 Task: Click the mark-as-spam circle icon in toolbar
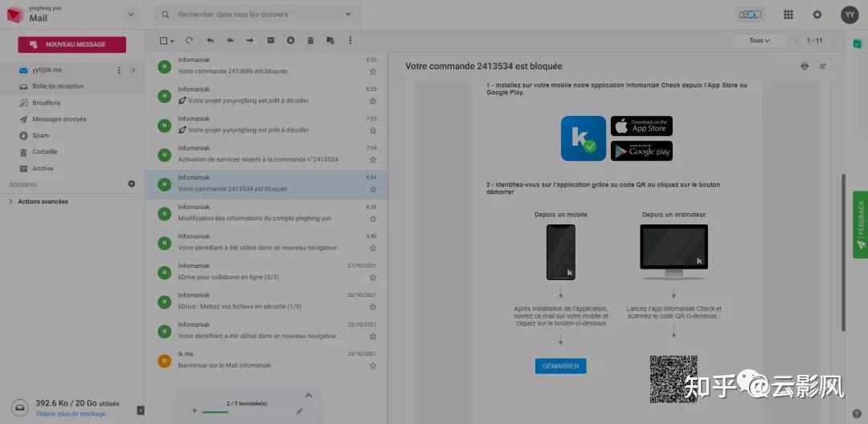click(x=290, y=40)
